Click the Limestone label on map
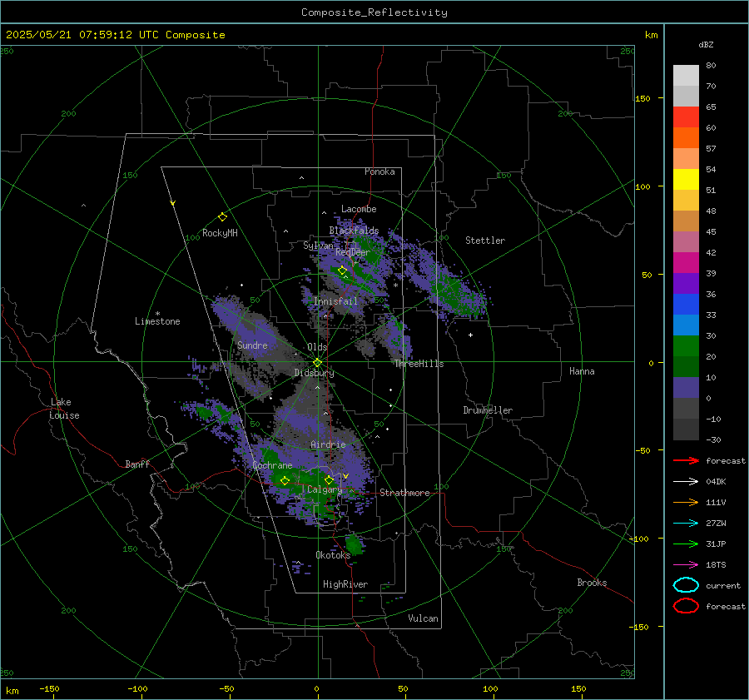The height and width of the screenshot is (700, 749). 157,321
